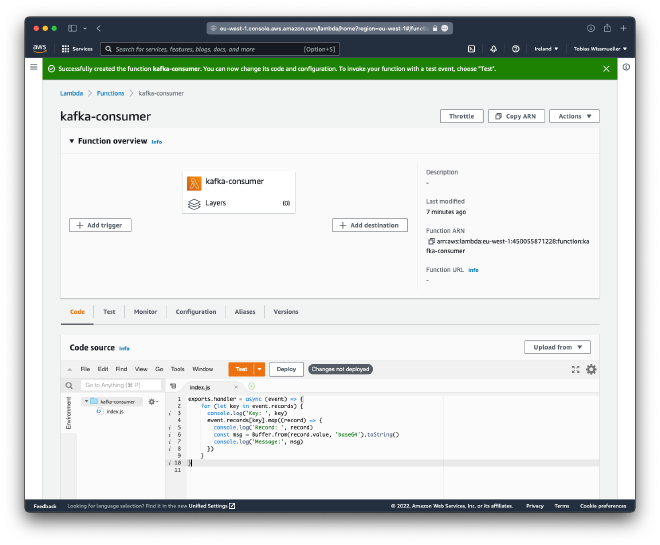Click the Deploy button
This screenshot has width=660, height=545.
coord(286,369)
